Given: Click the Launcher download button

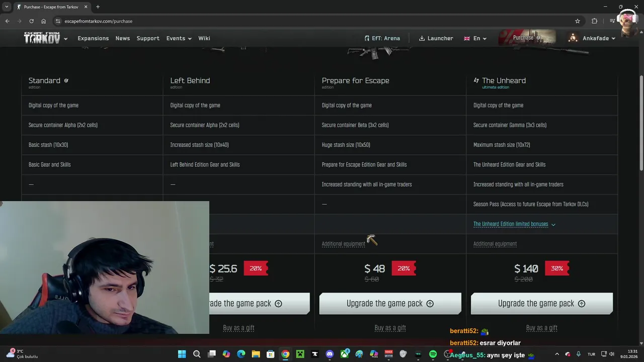Looking at the screenshot, I should [x=436, y=38].
